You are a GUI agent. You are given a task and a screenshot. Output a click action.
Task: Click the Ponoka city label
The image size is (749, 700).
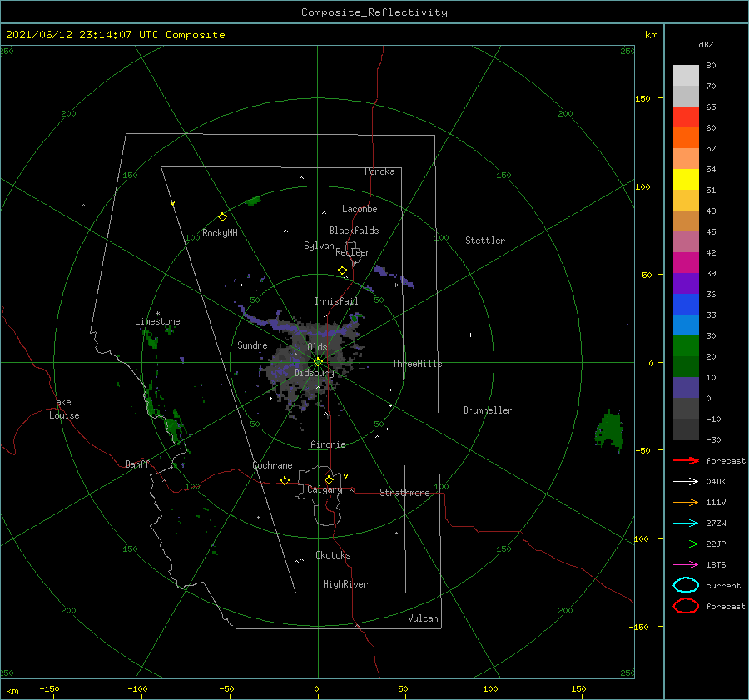click(379, 171)
